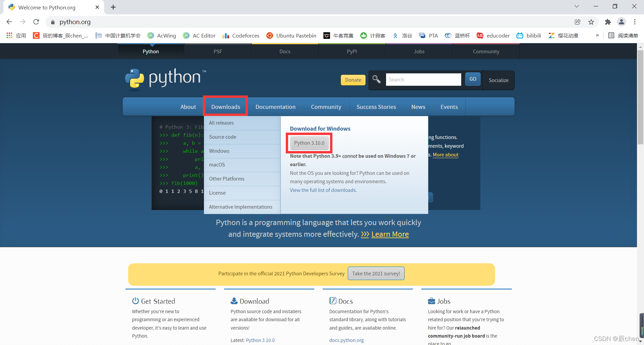This screenshot has height=345, width=644.
Task: Open the Success Stories menu
Action: 376,107
